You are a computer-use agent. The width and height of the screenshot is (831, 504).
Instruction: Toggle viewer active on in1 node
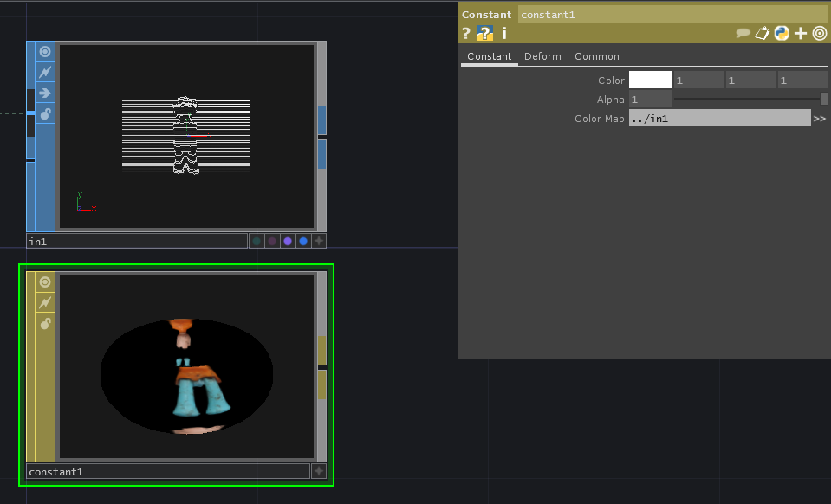pos(45,52)
